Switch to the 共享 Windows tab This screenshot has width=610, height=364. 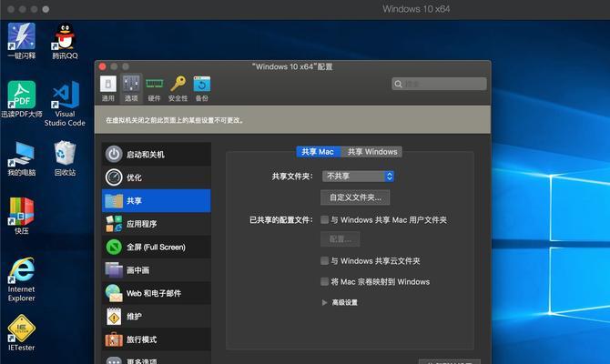pyautogui.click(x=371, y=152)
